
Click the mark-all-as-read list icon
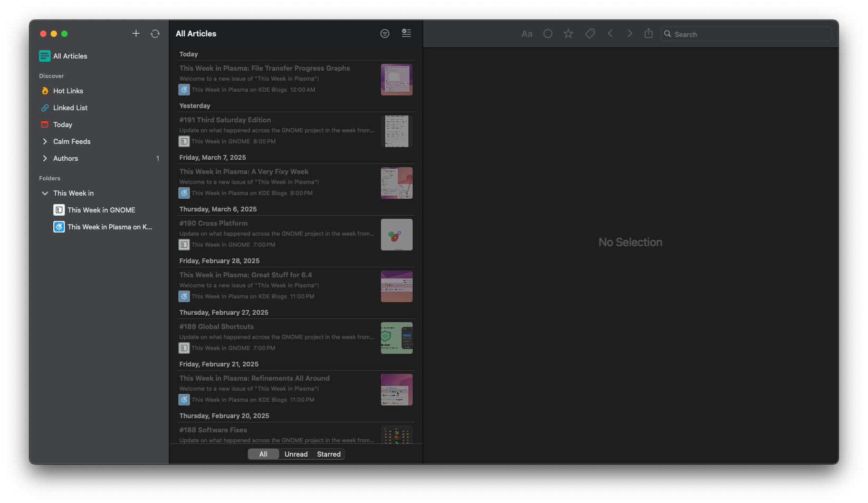point(406,33)
